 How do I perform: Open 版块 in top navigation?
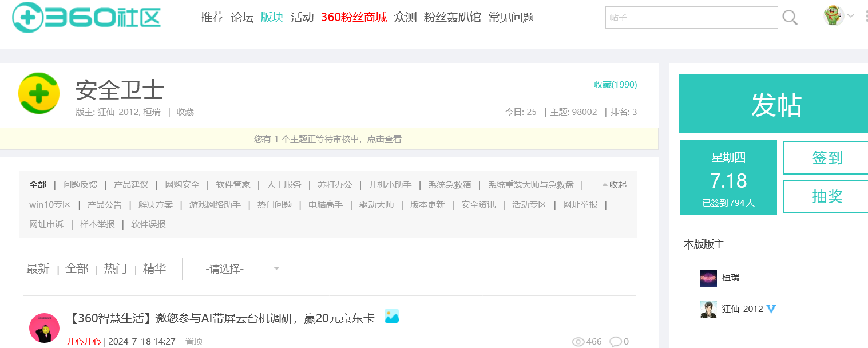pos(272,18)
